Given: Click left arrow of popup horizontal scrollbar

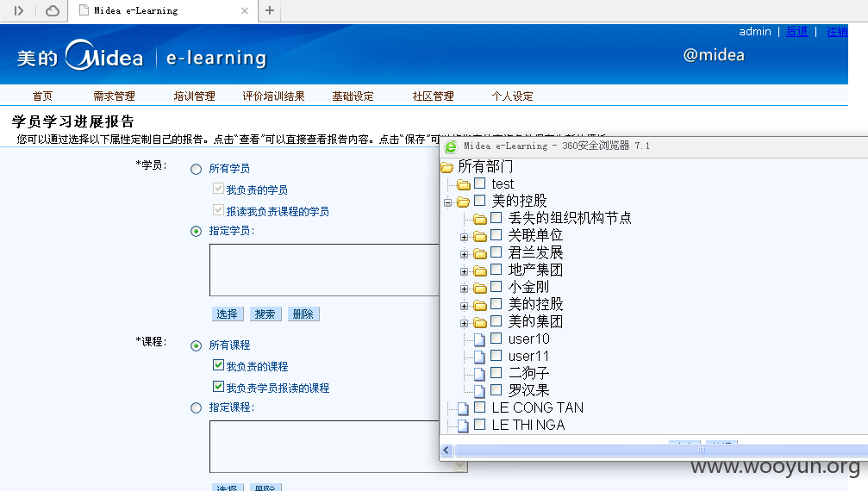Looking at the screenshot, I should click(x=446, y=450).
